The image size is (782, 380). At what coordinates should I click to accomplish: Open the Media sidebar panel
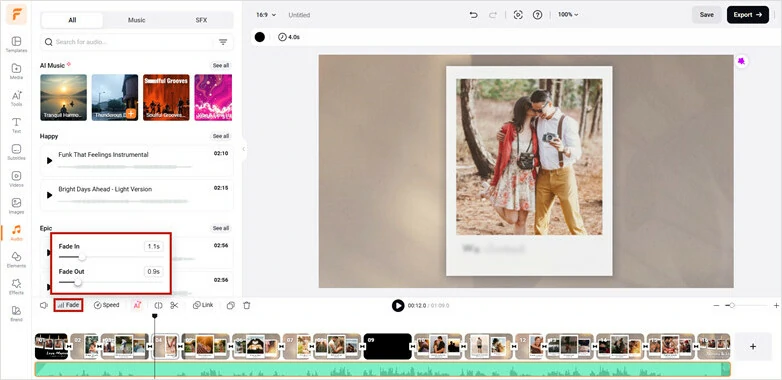[16, 71]
